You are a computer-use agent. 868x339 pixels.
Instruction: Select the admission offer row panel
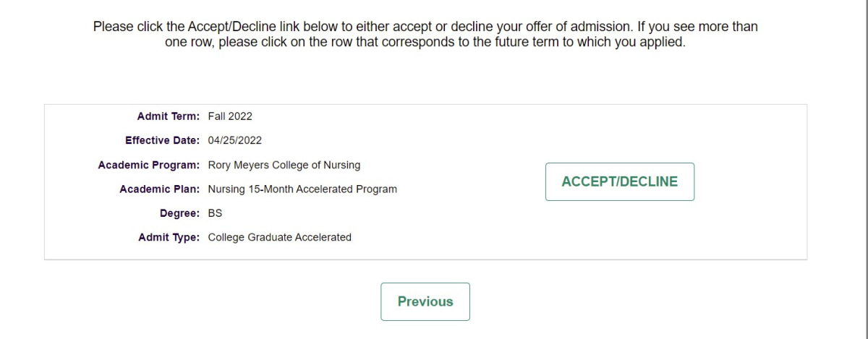pos(425,181)
